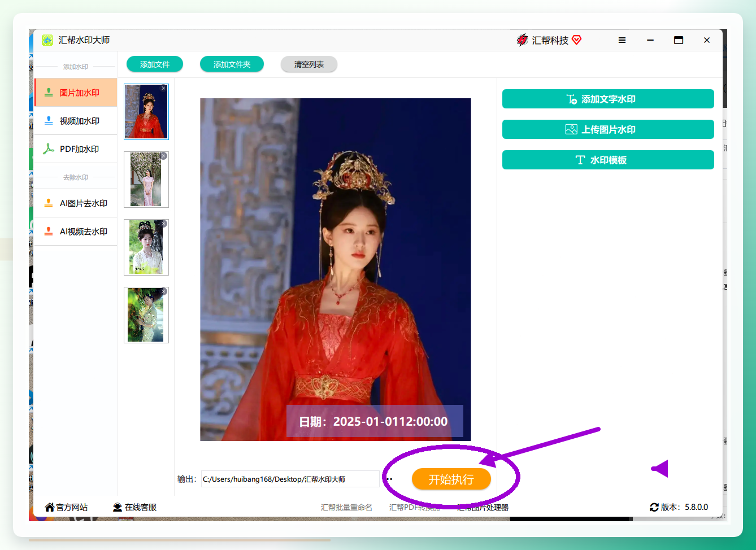Viewport: 756px width, 550px height.
Task: Click the 汇帮科技 logo icon
Action: [522, 40]
